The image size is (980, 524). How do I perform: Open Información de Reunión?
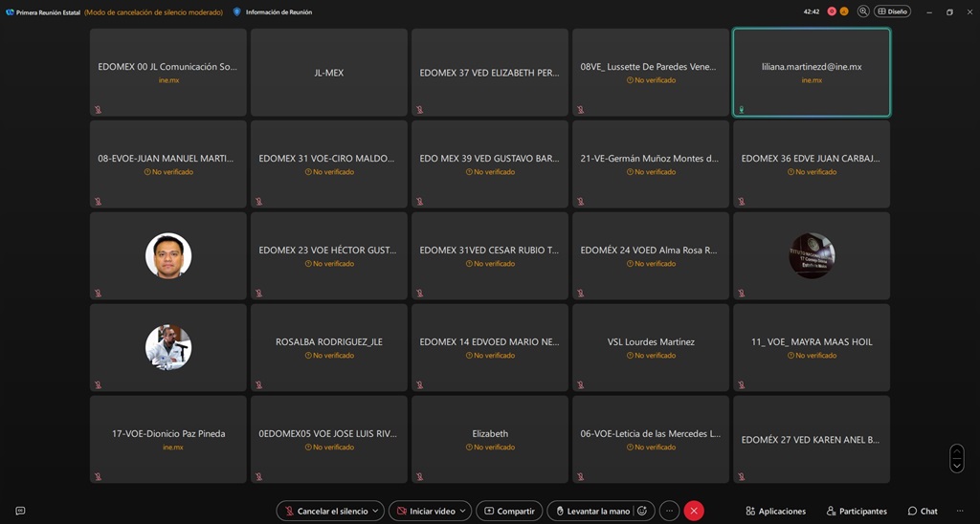278,11
